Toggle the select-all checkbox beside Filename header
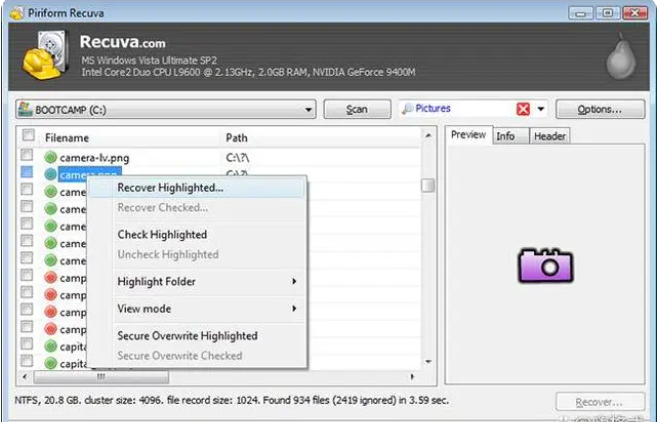This screenshot has height=422, width=658. [28, 135]
